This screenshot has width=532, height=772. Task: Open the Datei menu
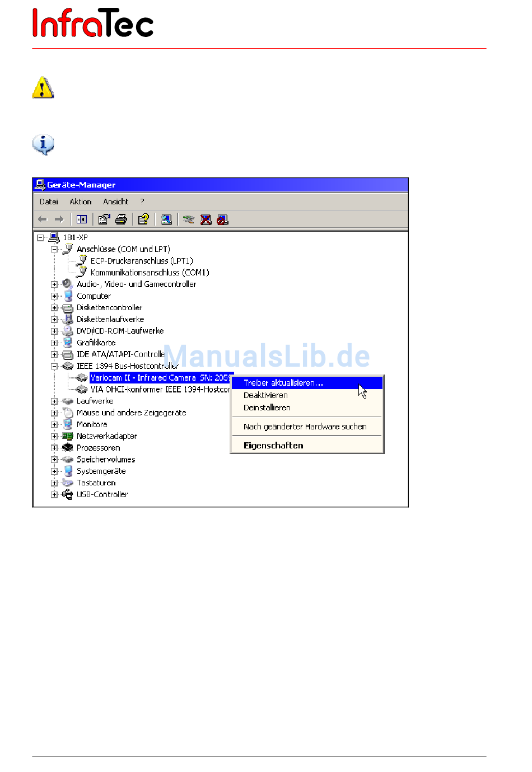(49, 202)
